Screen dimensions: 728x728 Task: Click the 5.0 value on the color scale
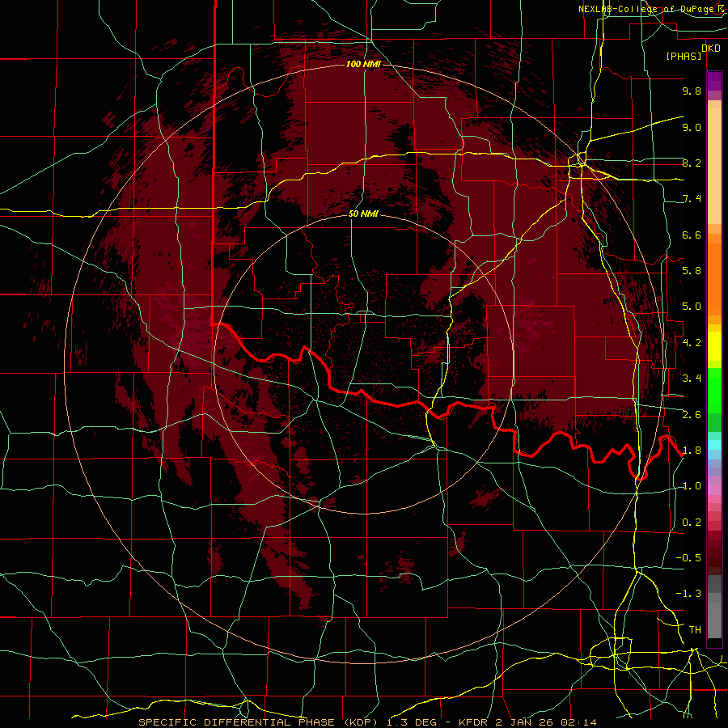pos(692,307)
